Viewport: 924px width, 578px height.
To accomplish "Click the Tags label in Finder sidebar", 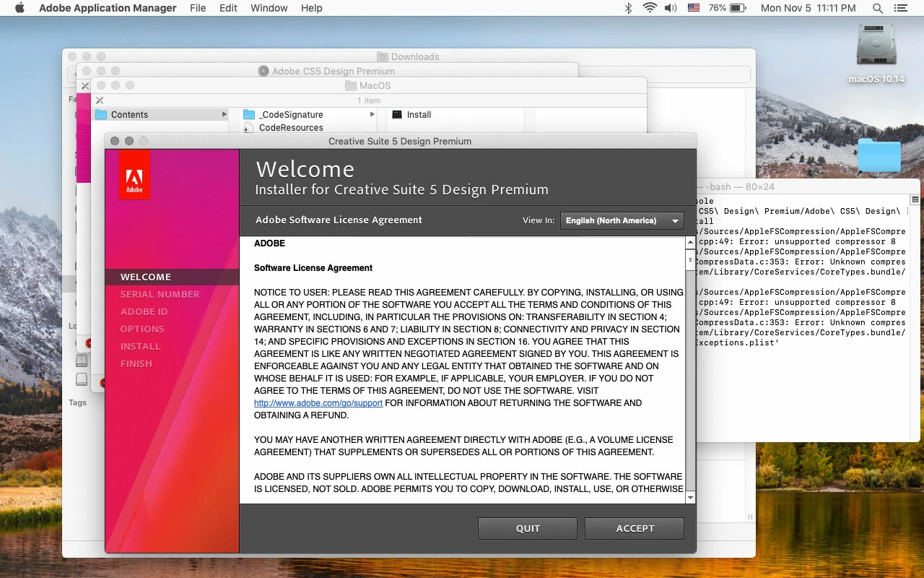I will (x=77, y=402).
